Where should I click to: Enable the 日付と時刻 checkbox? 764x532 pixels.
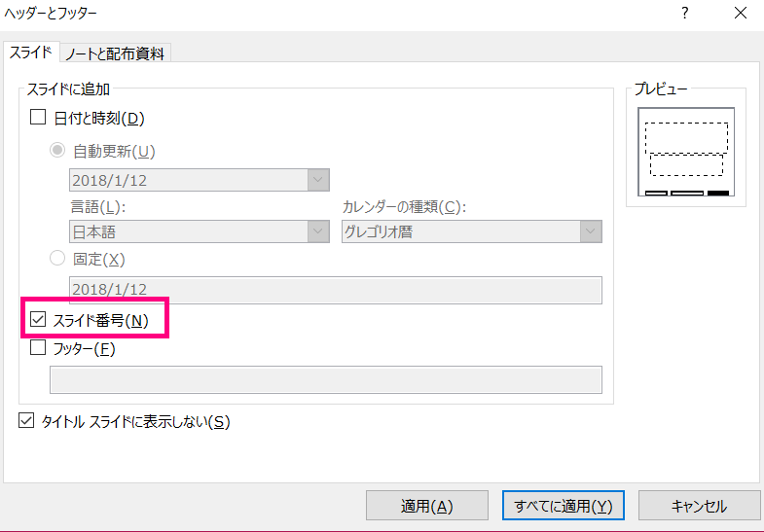pyautogui.click(x=38, y=118)
